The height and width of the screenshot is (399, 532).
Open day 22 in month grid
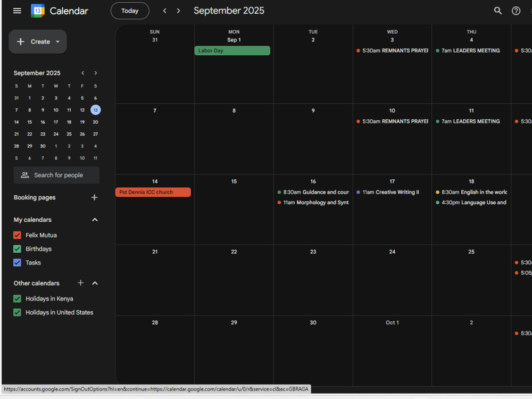tap(234, 252)
